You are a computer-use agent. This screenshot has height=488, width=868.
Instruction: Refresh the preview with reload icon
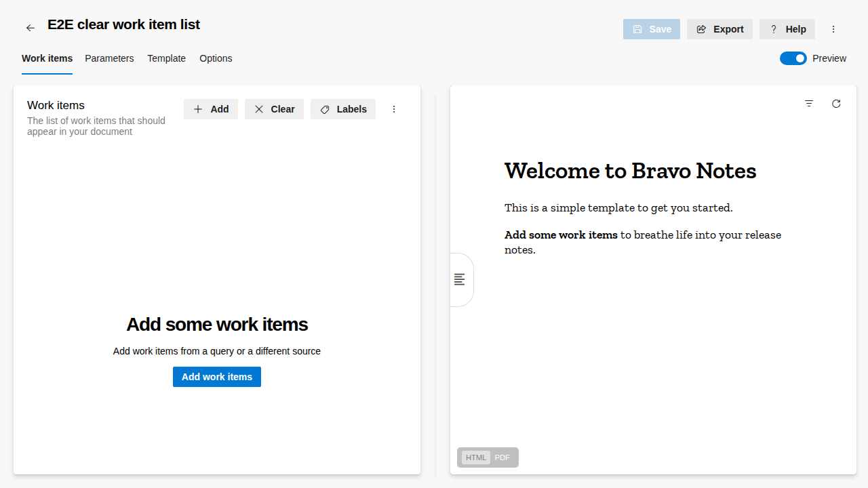(x=836, y=104)
